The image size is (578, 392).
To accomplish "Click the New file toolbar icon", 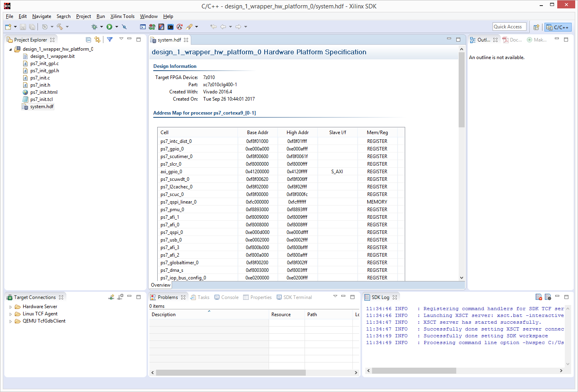I will pos(8,27).
